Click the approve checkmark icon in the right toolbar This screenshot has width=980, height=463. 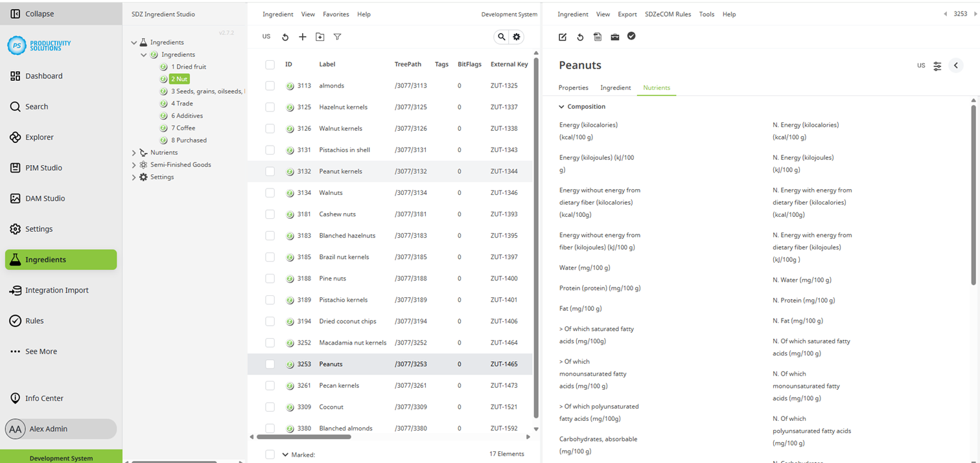pyautogui.click(x=631, y=37)
